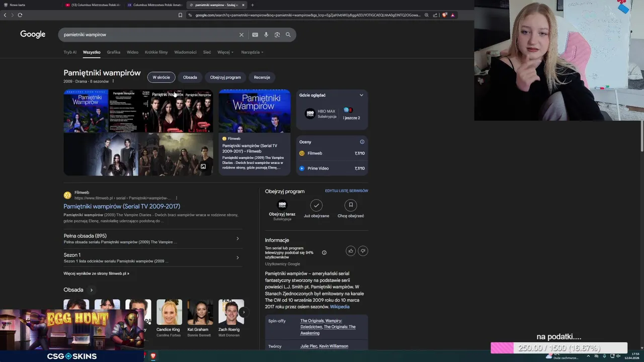Click thumbs down on Informacje
The width and height of the screenshot is (644, 362).
click(x=363, y=251)
